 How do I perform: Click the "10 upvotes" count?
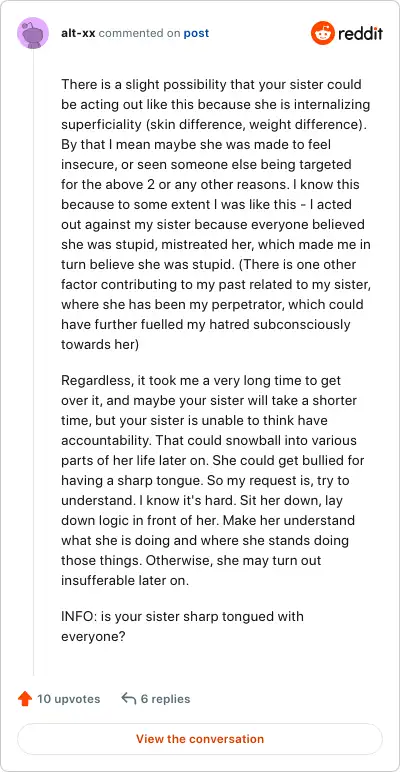pyautogui.click(x=68, y=699)
